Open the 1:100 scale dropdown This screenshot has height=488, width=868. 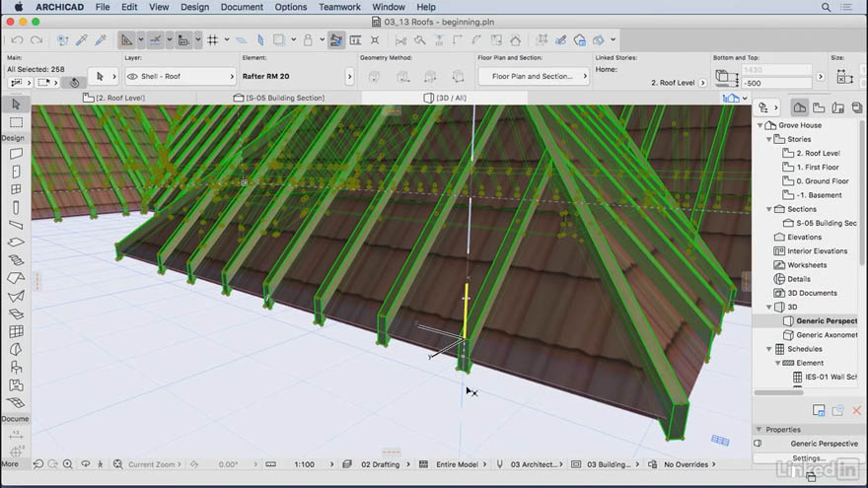click(331, 464)
